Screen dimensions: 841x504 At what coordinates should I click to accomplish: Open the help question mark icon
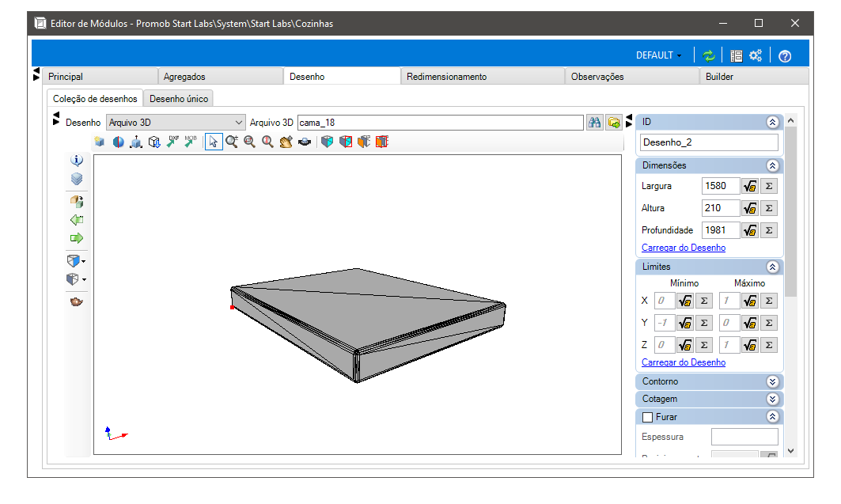pos(785,55)
